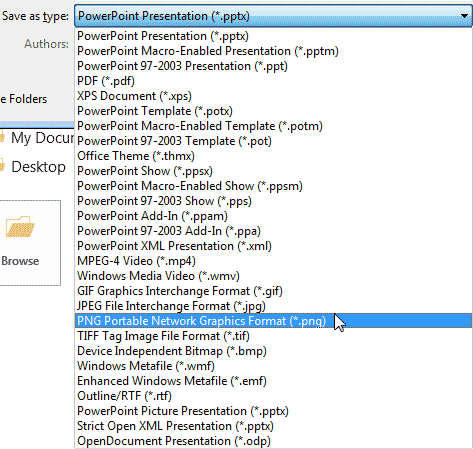Select Windows Media Video (*.wmv)
This screenshot has height=449, width=473.
(273, 276)
